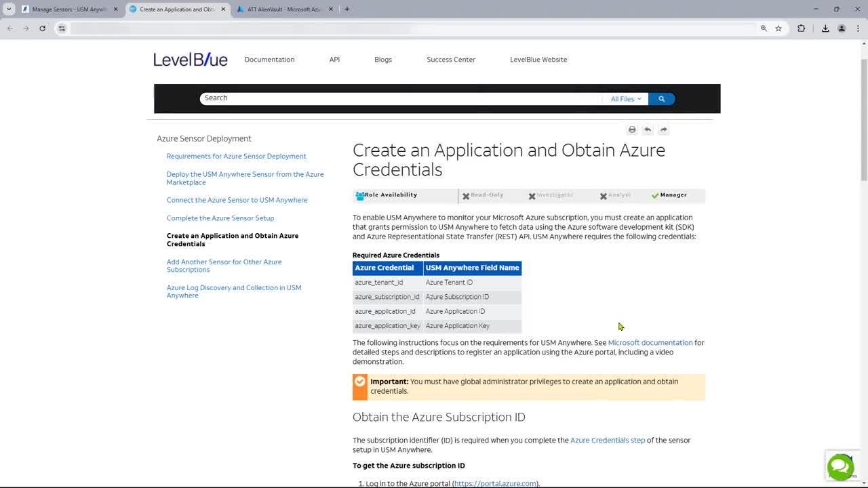Image resolution: width=868 pixels, height=488 pixels.
Task: Open the browser three-dot menu
Action: (859, 28)
